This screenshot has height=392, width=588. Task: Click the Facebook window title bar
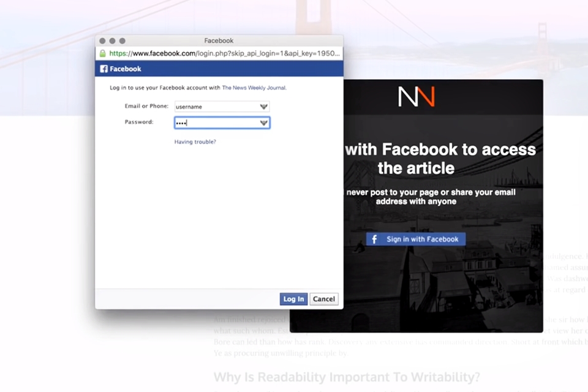point(219,40)
